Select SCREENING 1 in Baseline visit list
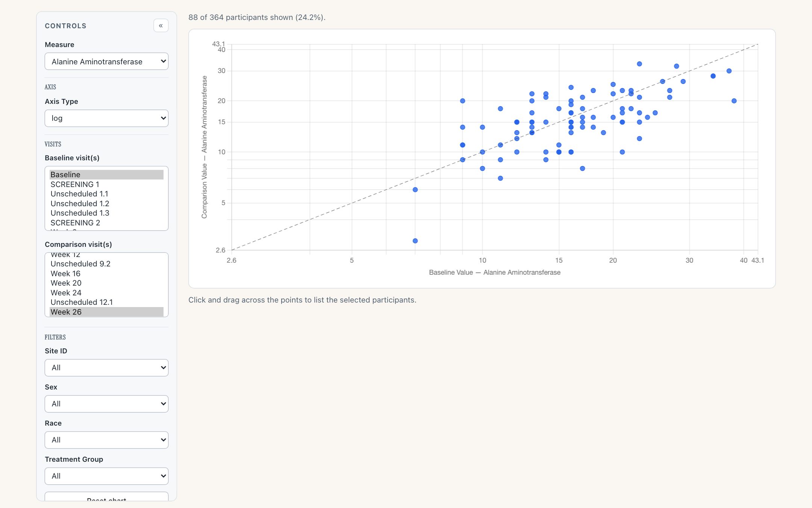The height and width of the screenshot is (508, 812). [x=106, y=184]
